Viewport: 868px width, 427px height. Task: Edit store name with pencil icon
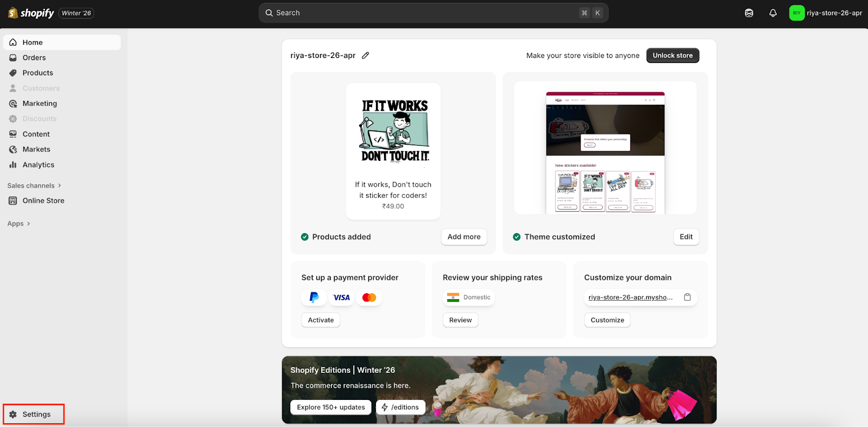tap(366, 55)
